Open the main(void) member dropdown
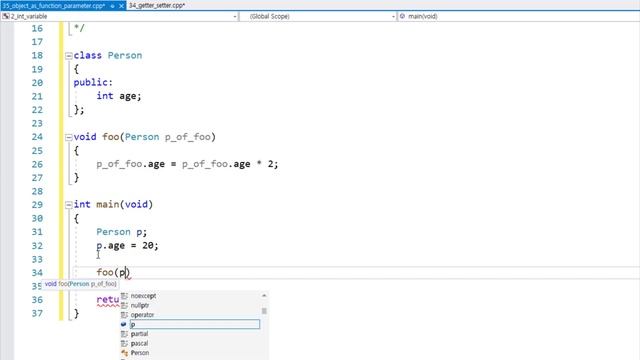Viewport: 640px width, 360px height. pos(518,16)
